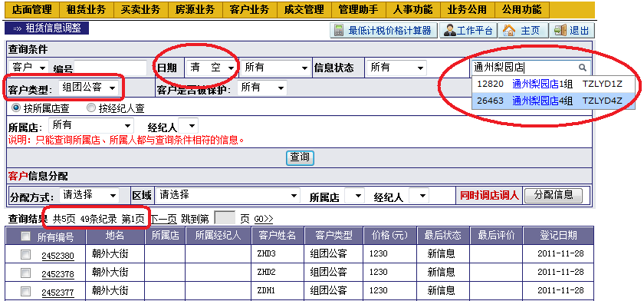Screen dimensions: 644x301
Task: Click the magnifier icon in store search box
Action: click(583, 68)
